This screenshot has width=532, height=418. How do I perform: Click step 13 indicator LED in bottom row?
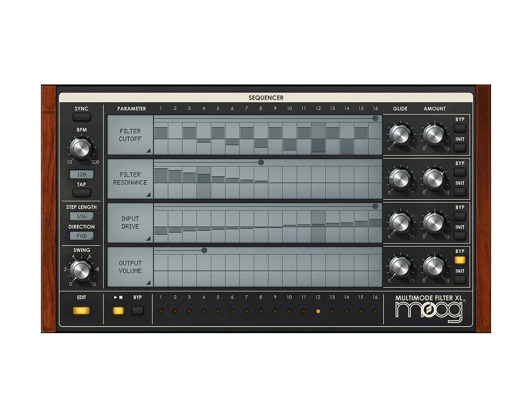coord(332,311)
